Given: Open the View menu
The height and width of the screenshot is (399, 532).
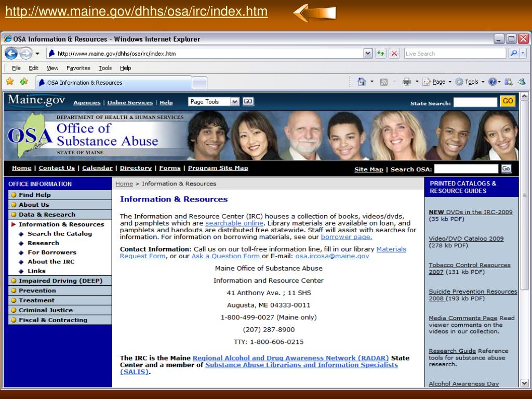Looking at the screenshot, I should pyautogui.click(x=52, y=68).
